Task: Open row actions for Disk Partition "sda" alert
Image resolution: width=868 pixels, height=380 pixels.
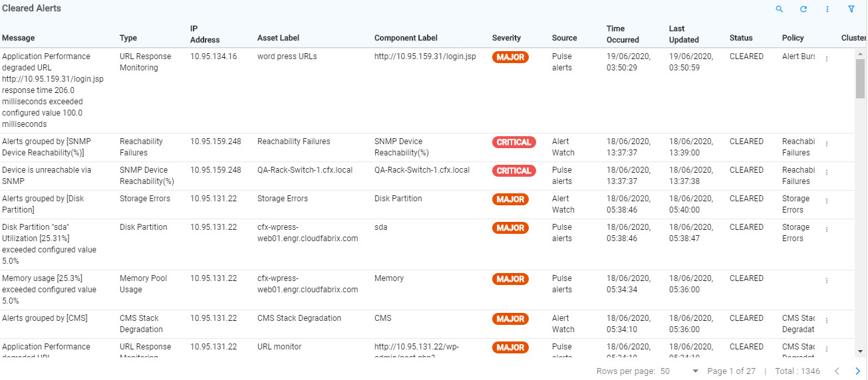Action: [827, 229]
